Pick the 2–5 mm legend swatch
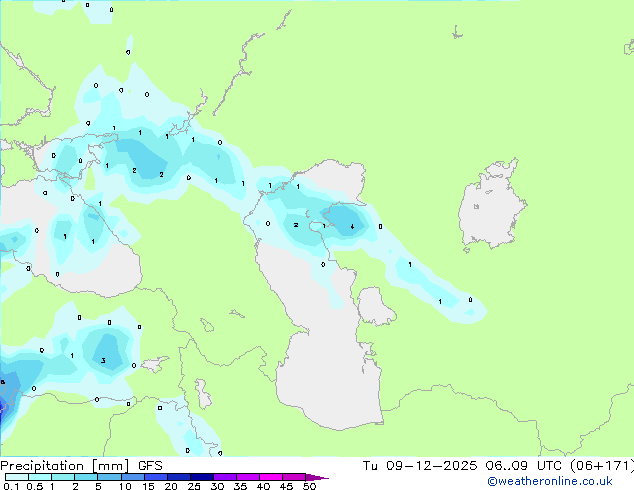The width and height of the screenshot is (634, 490). click(86, 477)
